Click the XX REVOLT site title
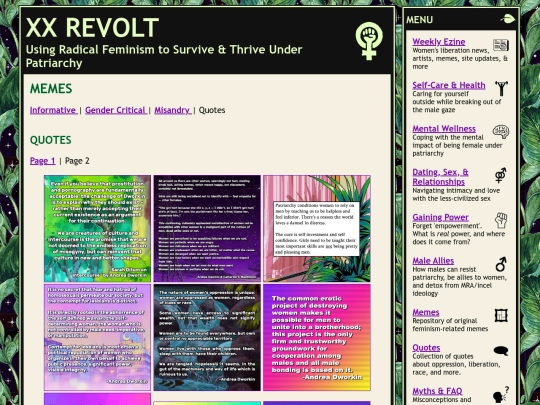540x405 pixels. click(92, 28)
